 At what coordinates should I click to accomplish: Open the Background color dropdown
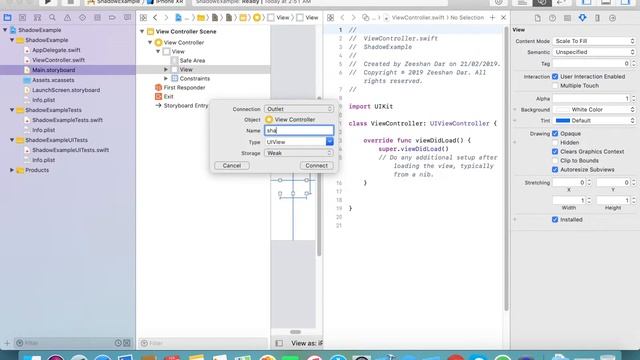[594, 109]
